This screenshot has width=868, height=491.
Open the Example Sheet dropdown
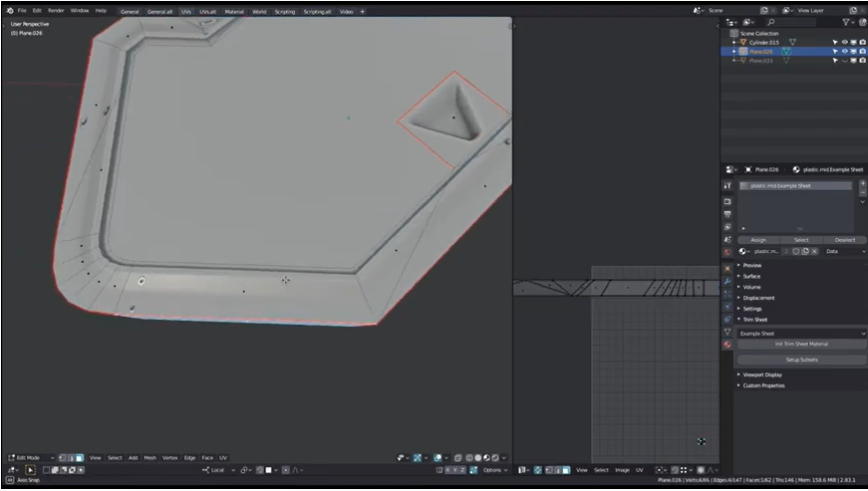tap(801, 334)
